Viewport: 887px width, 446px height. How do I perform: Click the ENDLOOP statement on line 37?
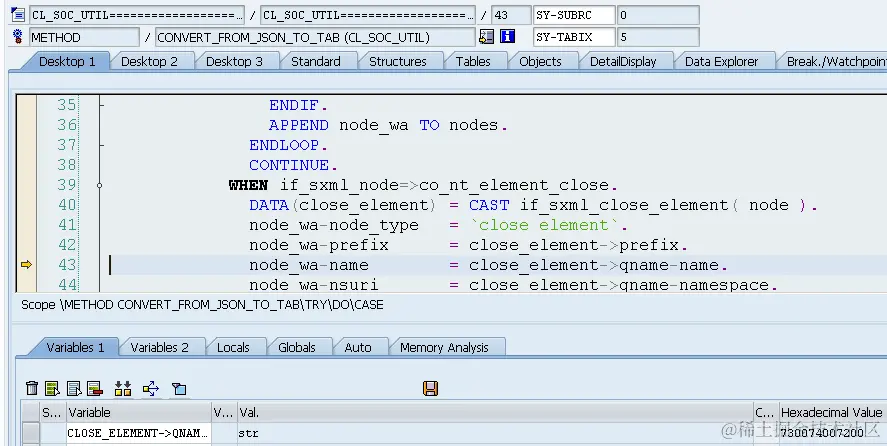(x=289, y=145)
